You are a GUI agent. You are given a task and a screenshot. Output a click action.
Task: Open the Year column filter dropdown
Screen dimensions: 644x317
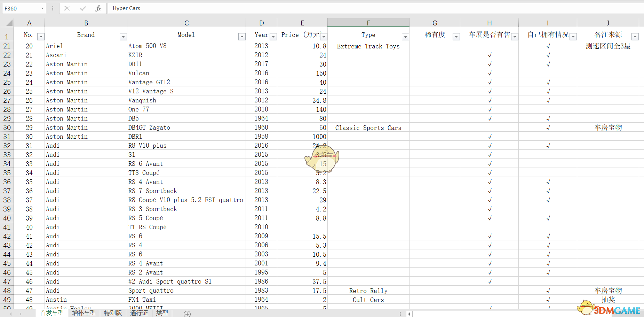click(273, 37)
